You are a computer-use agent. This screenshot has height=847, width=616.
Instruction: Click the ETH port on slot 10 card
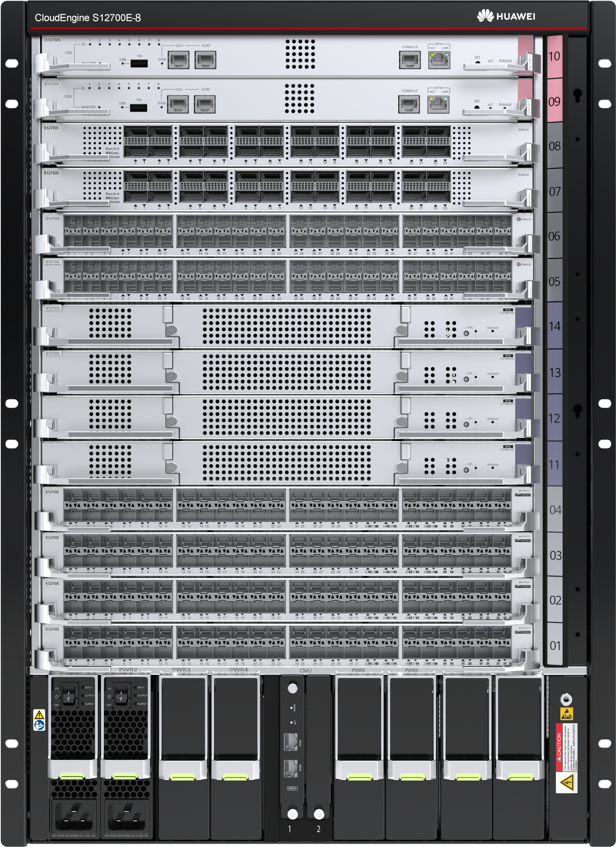(x=439, y=60)
